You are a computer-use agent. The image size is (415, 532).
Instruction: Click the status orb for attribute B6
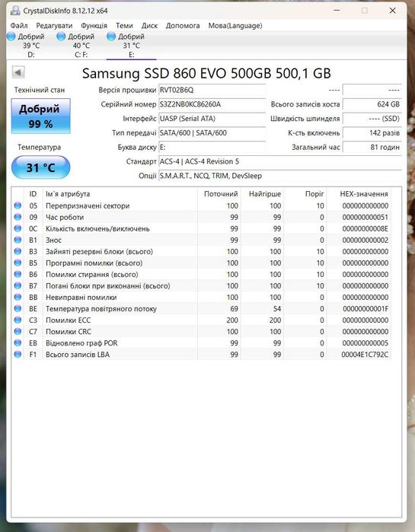click(18, 275)
